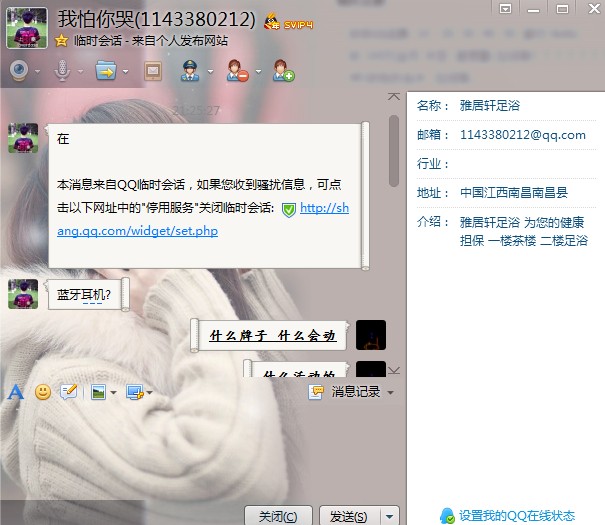Expand file transfer options arrow
605x525 pixels.
pos(125,71)
